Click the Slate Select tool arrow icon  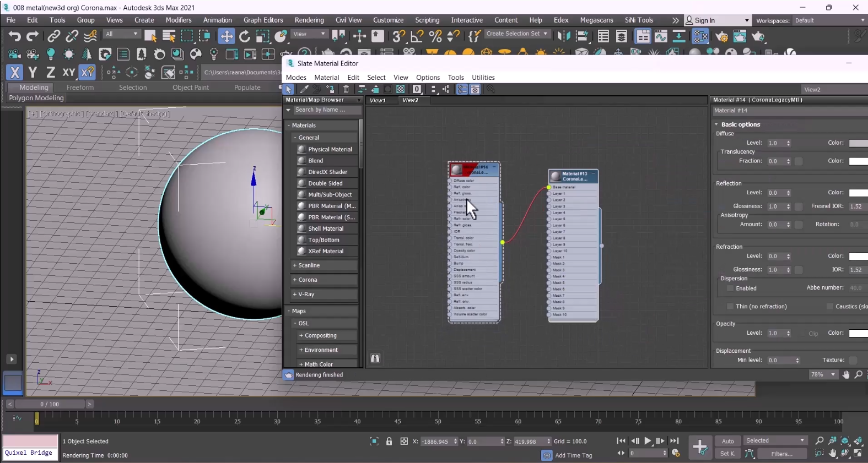(289, 89)
